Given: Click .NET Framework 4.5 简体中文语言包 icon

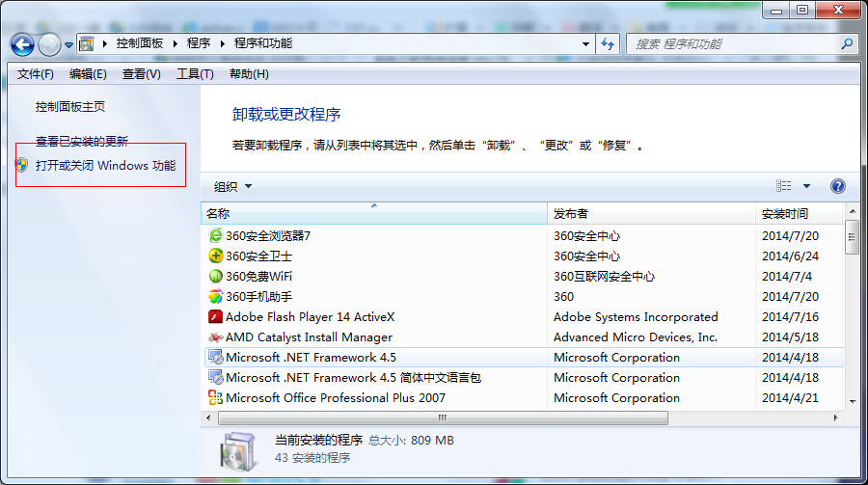Looking at the screenshot, I should click(215, 378).
